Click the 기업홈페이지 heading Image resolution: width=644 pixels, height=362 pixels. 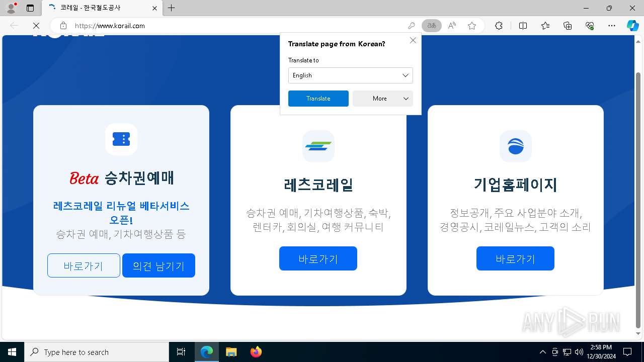pos(516,185)
